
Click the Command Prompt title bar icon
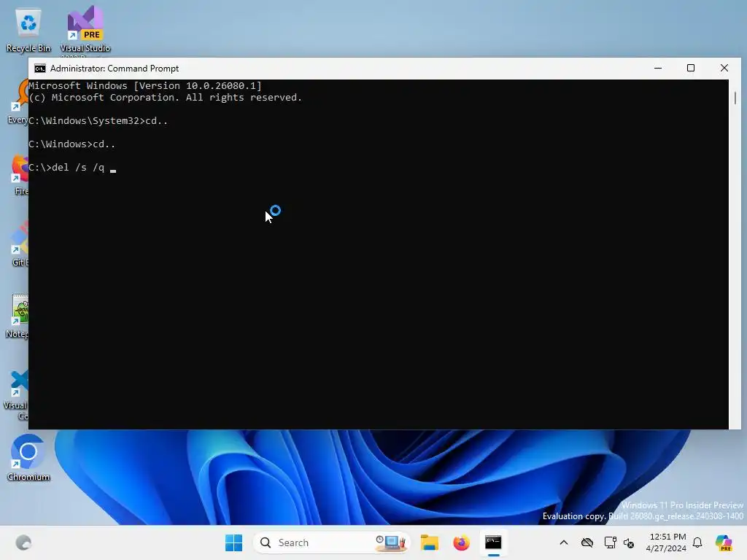pyautogui.click(x=40, y=69)
